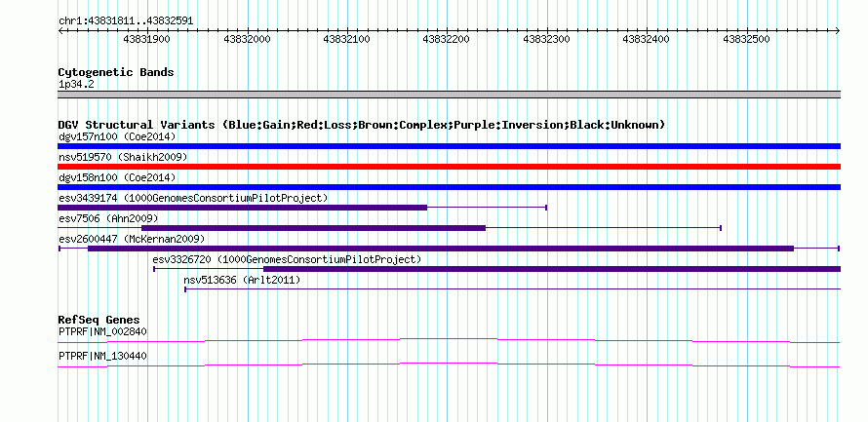Click the RefSeq Genes track title
868x422 pixels.
99,321
